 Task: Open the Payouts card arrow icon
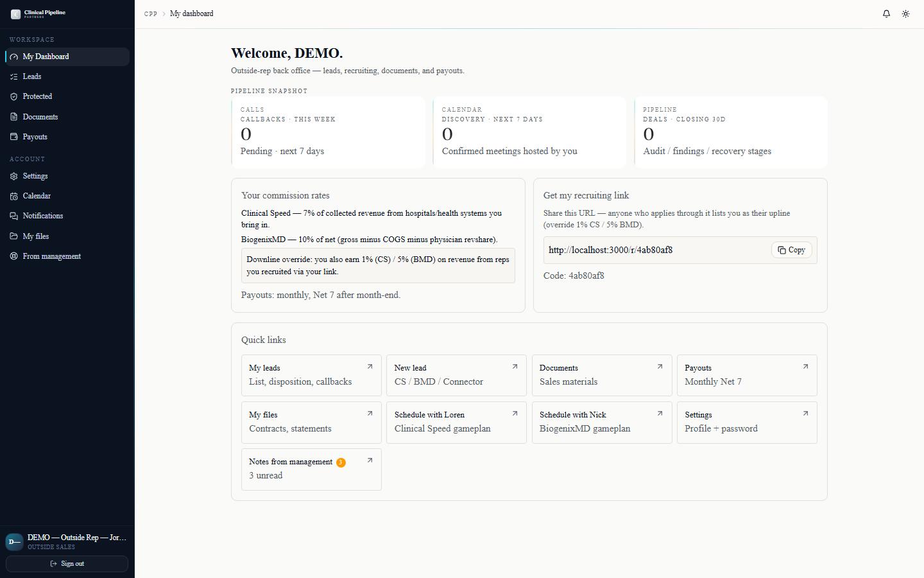(805, 367)
